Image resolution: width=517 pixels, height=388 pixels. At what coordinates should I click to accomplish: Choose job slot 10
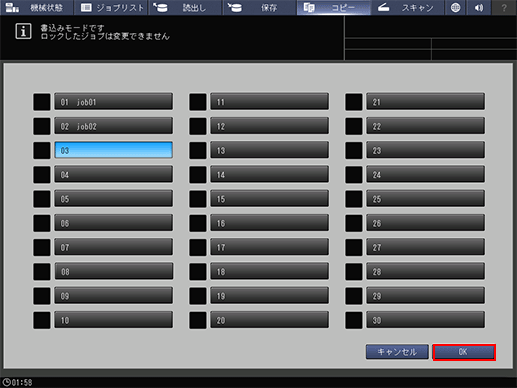(x=113, y=320)
